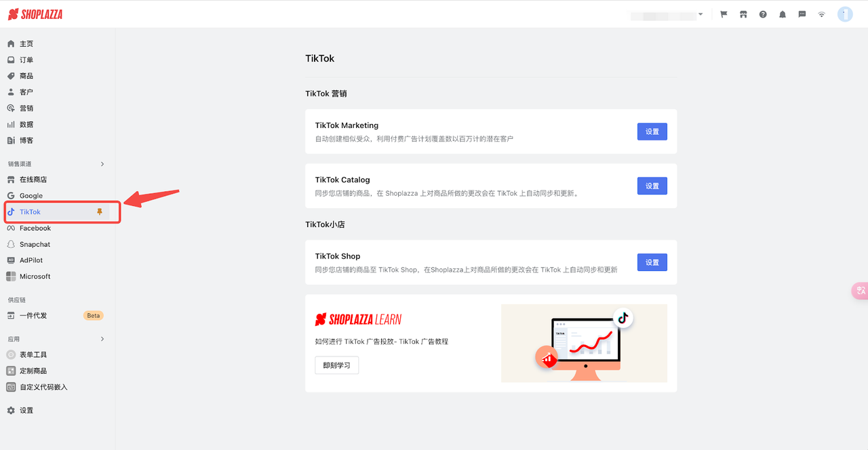Select TikTok in the sidebar

(x=58, y=212)
